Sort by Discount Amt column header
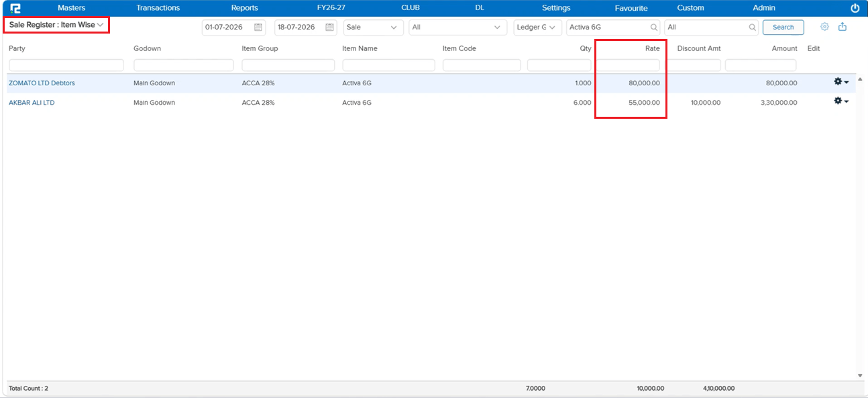The height and width of the screenshot is (398, 868). point(699,48)
